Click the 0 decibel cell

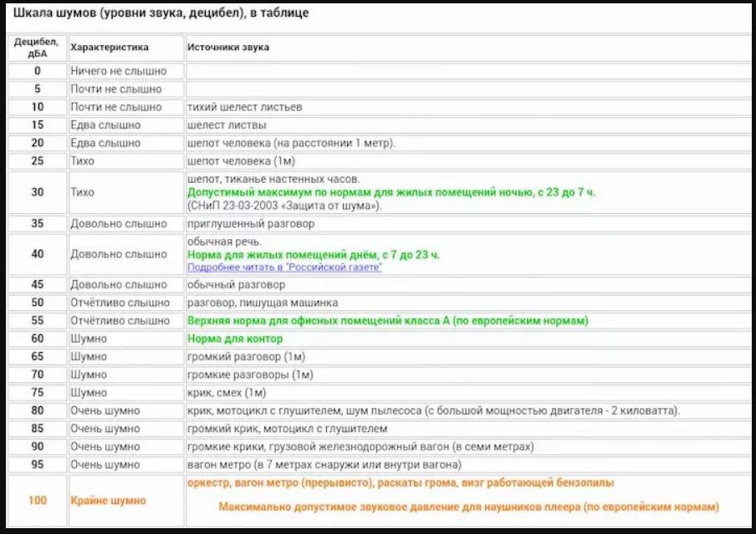[x=37, y=71]
